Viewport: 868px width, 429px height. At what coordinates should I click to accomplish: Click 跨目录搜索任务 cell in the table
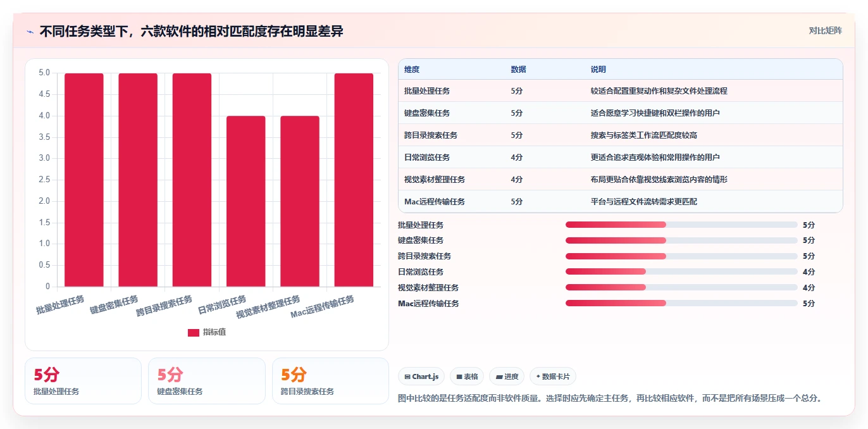(431, 135)
